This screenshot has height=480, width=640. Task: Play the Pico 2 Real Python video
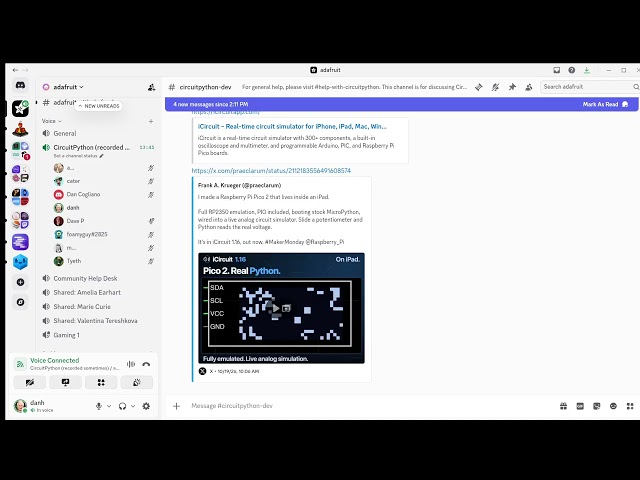(x=276, y=309)
